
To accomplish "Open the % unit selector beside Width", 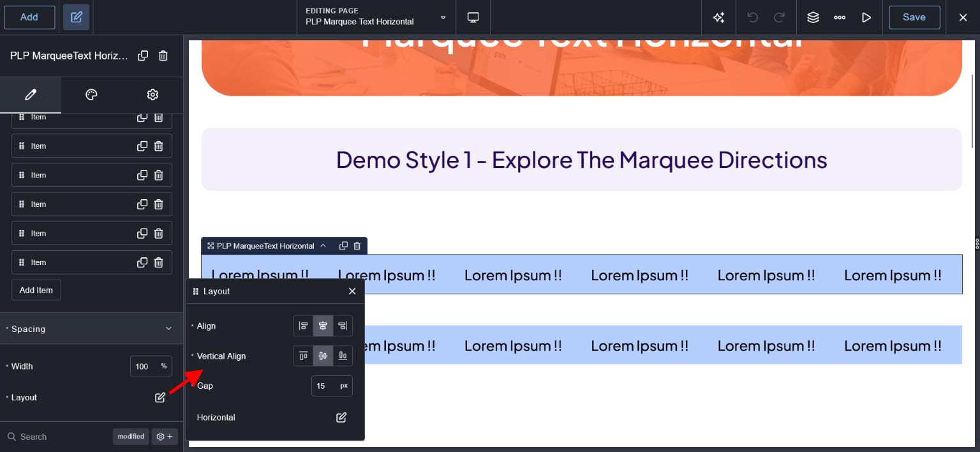I will pos(164,366).
